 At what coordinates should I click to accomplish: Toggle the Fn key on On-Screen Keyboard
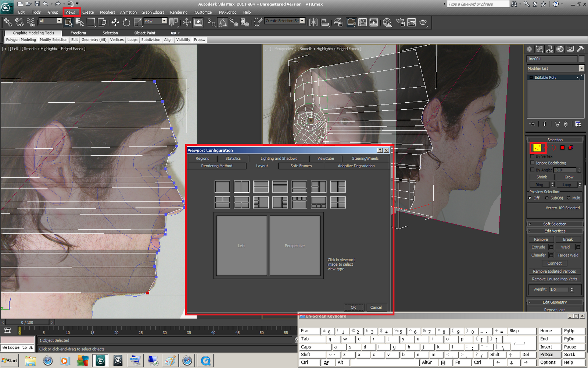point(461,362)
